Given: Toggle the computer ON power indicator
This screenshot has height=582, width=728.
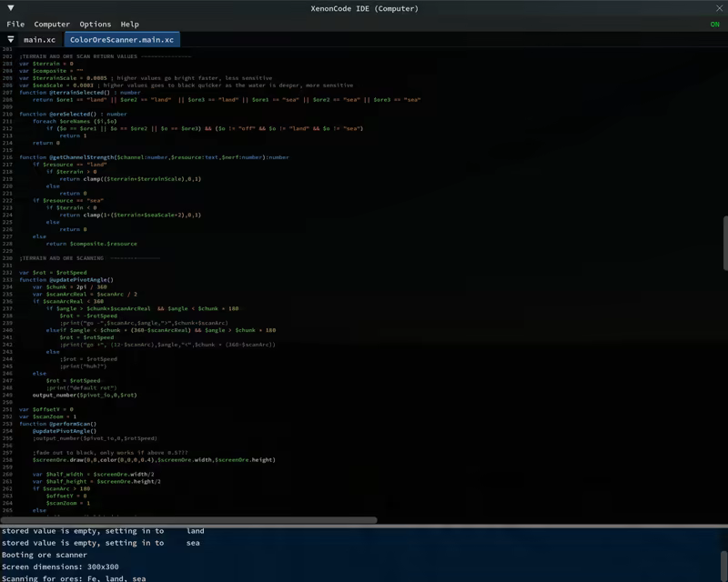Looking at the screenshot, I should coord(714,25).
